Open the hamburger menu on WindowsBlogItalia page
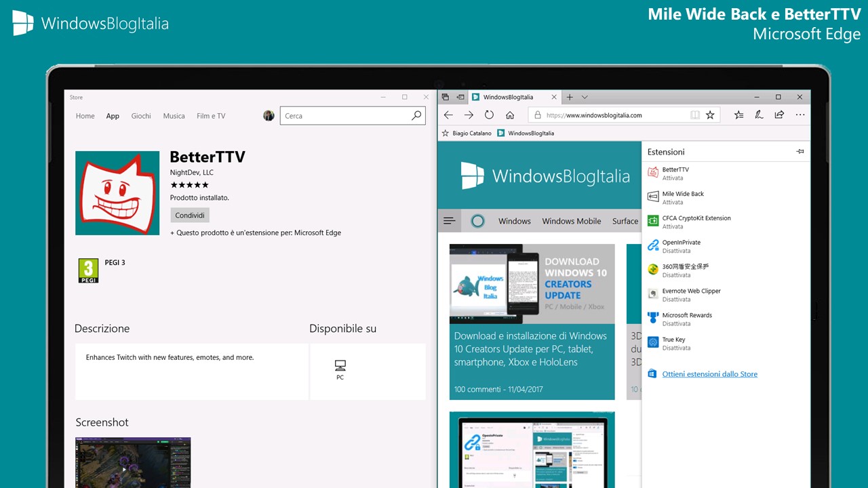 (449, 221)
